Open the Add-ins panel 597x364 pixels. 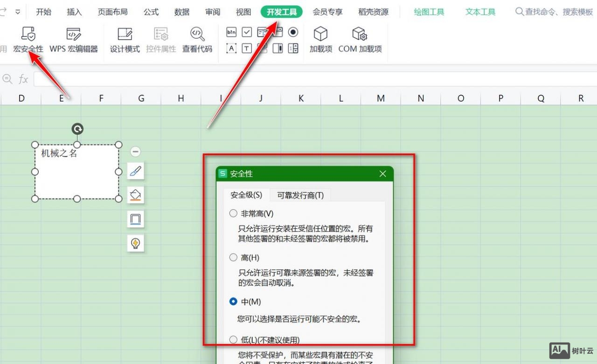point(320,41)
